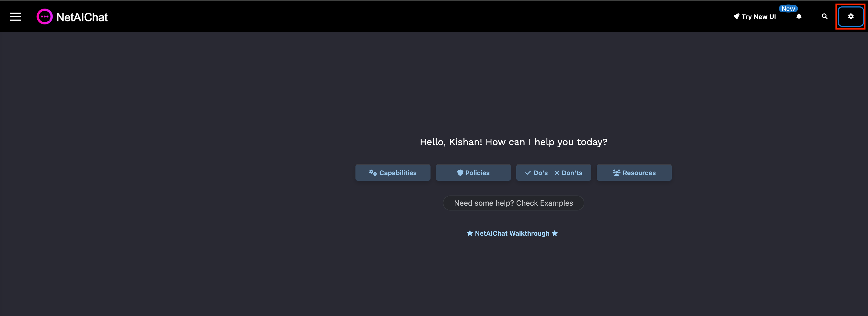Click Need some help? Check Examples
The height and width of the screenshot is (316, 868).
coord(513,203)
